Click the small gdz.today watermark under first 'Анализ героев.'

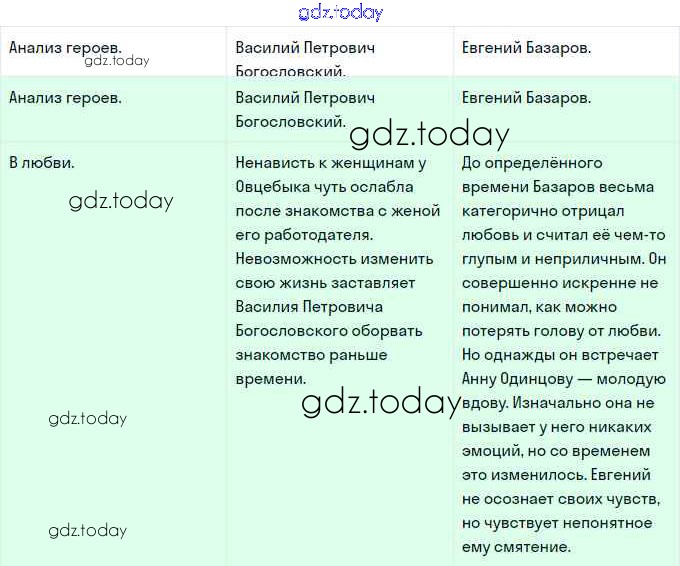click(x=117, y=61)
